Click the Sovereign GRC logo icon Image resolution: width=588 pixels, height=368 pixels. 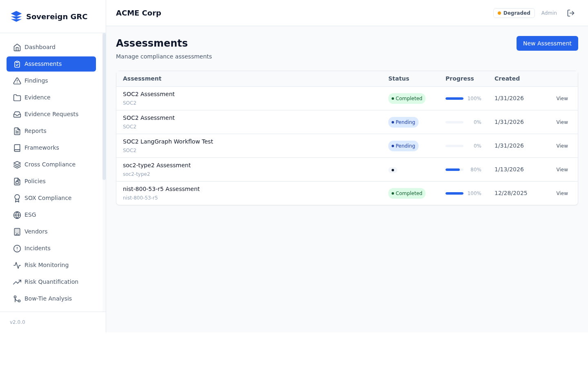[x=16, y=16]
